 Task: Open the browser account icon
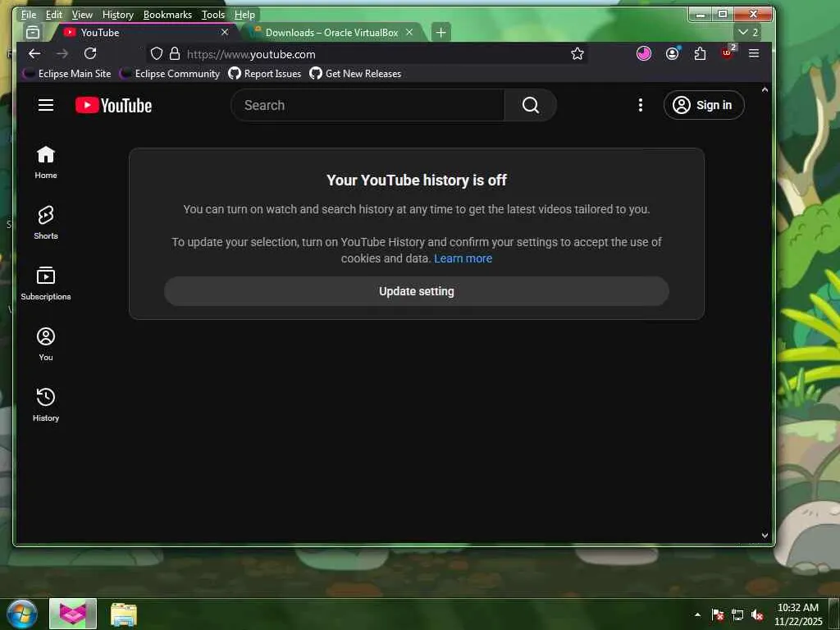(x=672, y=53)
